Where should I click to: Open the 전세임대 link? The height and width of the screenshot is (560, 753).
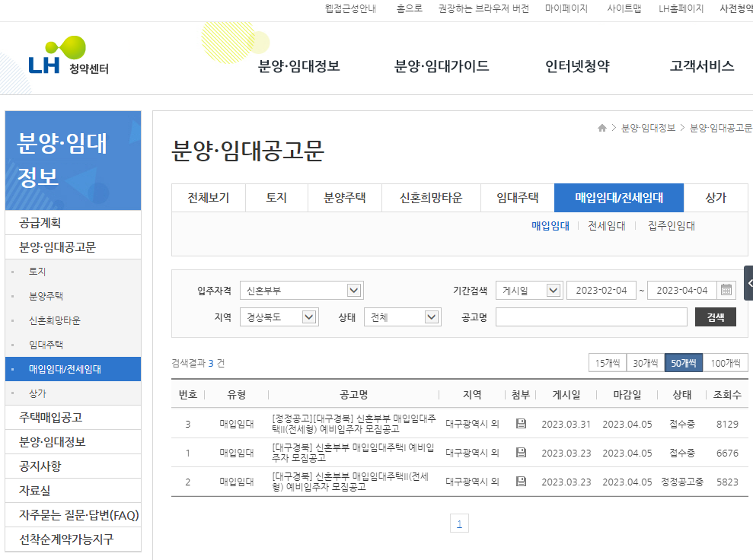[x=605, y=227]
